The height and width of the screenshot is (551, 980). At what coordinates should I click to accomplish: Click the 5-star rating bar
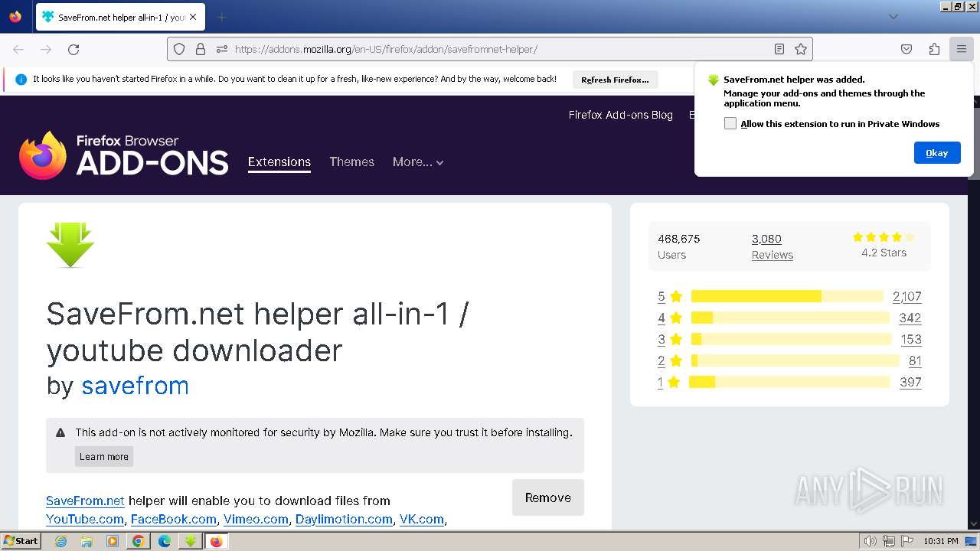click(787, 296)
